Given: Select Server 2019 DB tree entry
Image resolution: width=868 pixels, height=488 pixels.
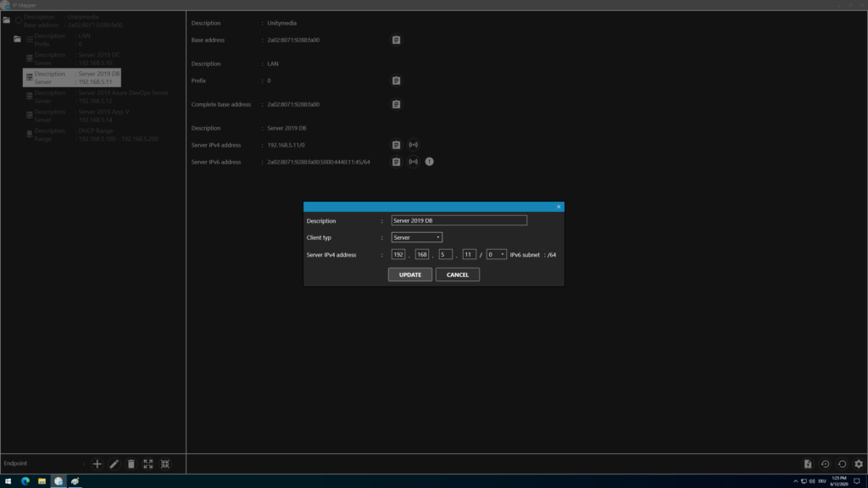Looking at the screenshot, I should pos(72,77).
